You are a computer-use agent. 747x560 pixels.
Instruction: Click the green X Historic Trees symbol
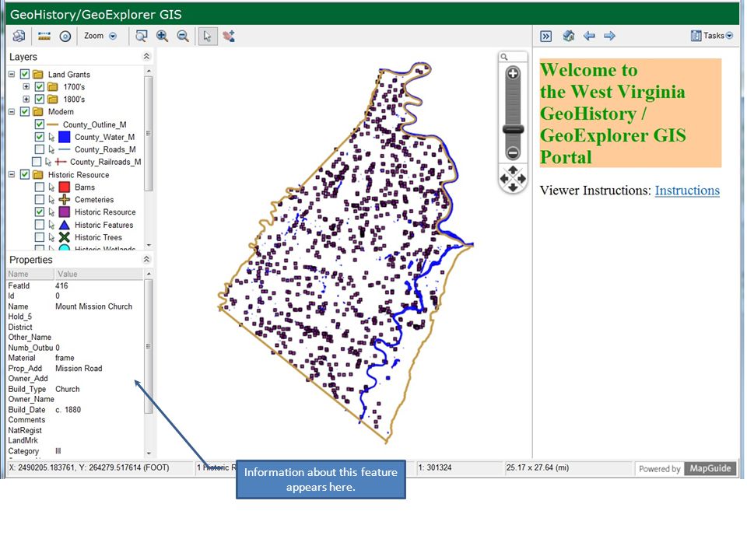coord(65,237)
